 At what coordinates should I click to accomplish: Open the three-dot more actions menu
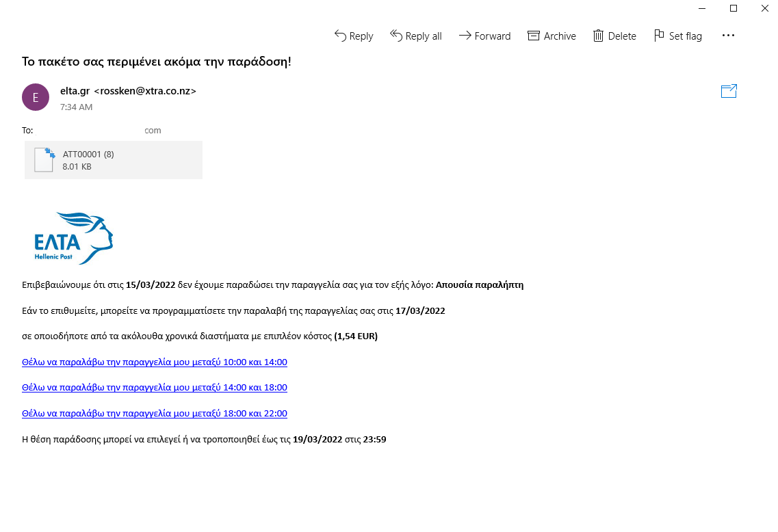click(x=728, y=35)
